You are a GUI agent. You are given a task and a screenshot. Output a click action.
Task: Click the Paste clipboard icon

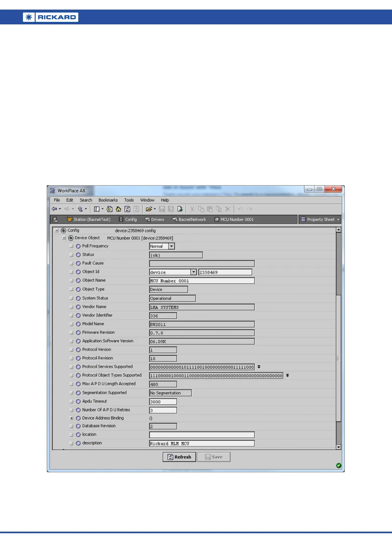click(x=210, y=209)
